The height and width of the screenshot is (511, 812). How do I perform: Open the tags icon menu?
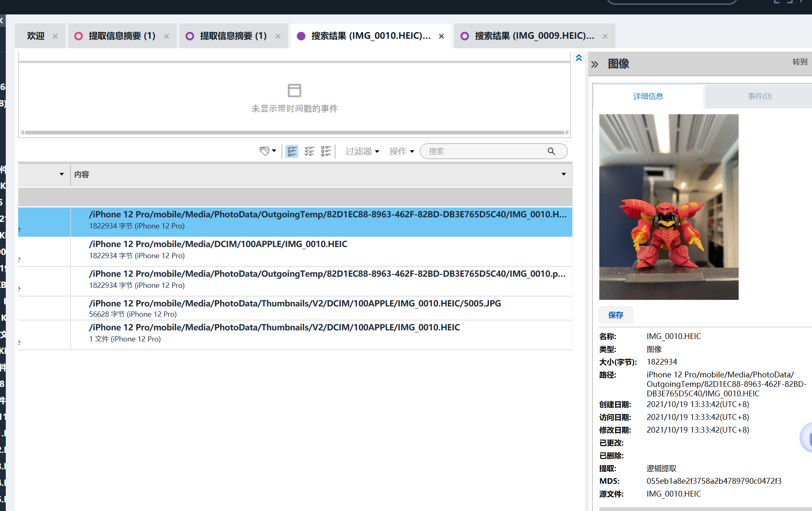[268, 151]
